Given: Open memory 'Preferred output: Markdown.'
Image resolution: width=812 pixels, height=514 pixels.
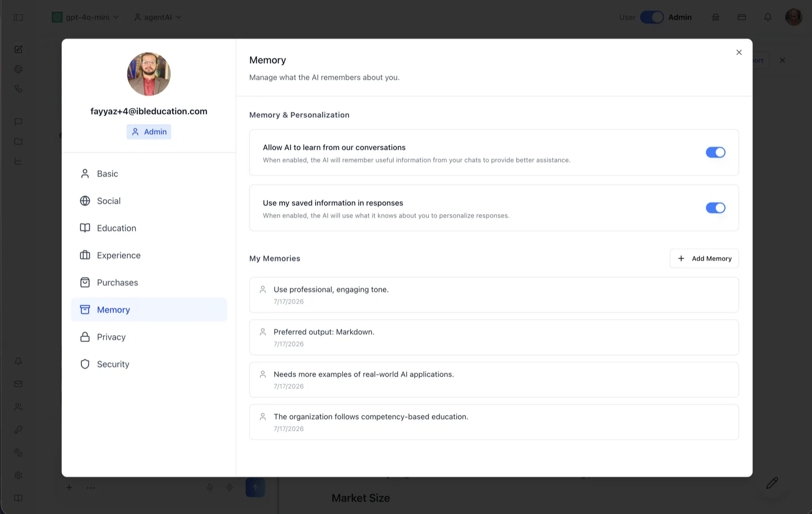Looking at the screenshot, I should click(494, 337).
